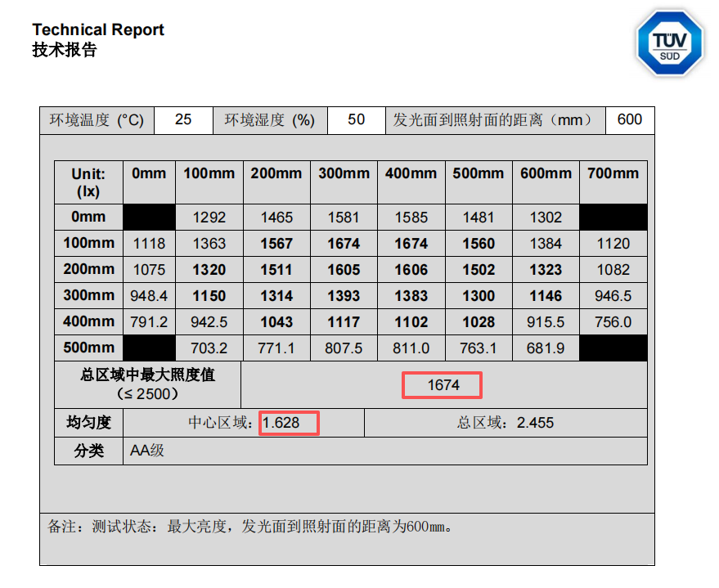719x588 pixels.
Task: Select the value 948.4
Action: 149,295
